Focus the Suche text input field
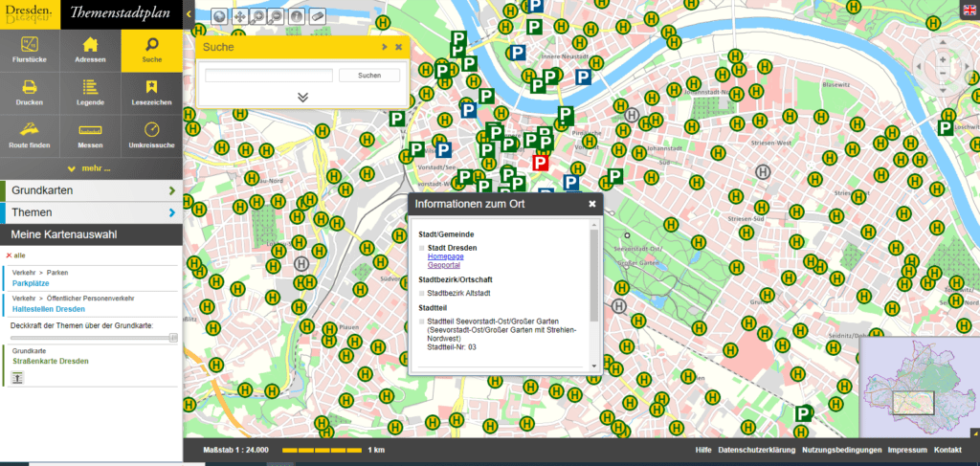This screenshot has width=980, height=466. (x=269, y=75)
